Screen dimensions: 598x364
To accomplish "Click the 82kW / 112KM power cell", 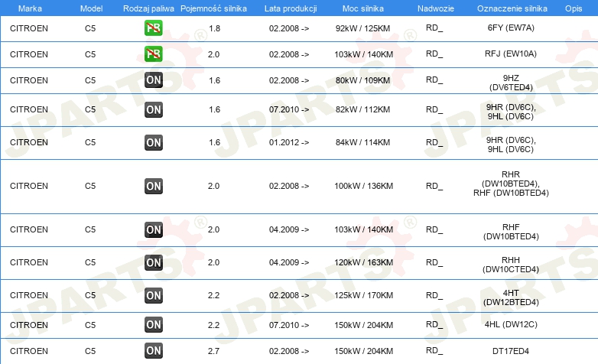I will pyautogui.click(x=362, y=109).
